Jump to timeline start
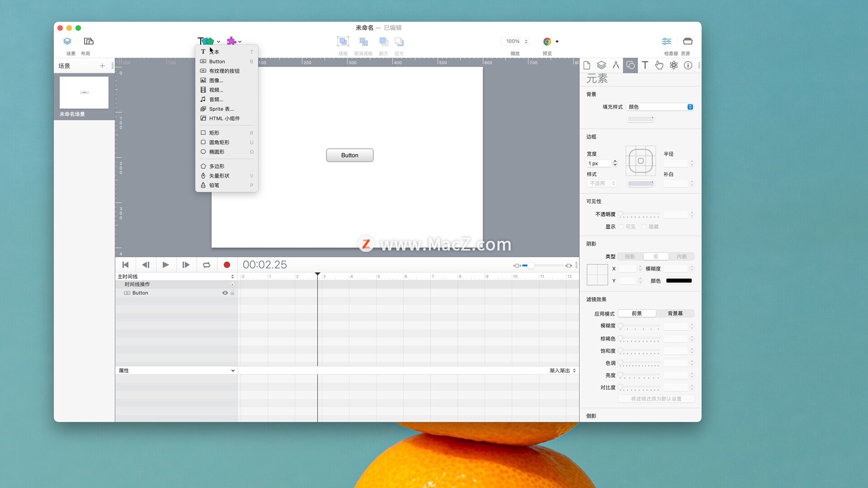This screenshot has height=488, width=868. click(125, 265)
